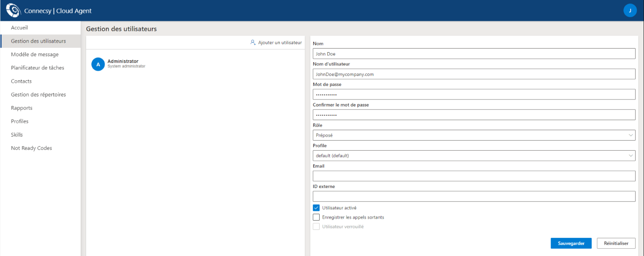Viewport: 644px width, 256px height.
Task: Click the Gestion des utilisateurs page heading
Action: 121,29
